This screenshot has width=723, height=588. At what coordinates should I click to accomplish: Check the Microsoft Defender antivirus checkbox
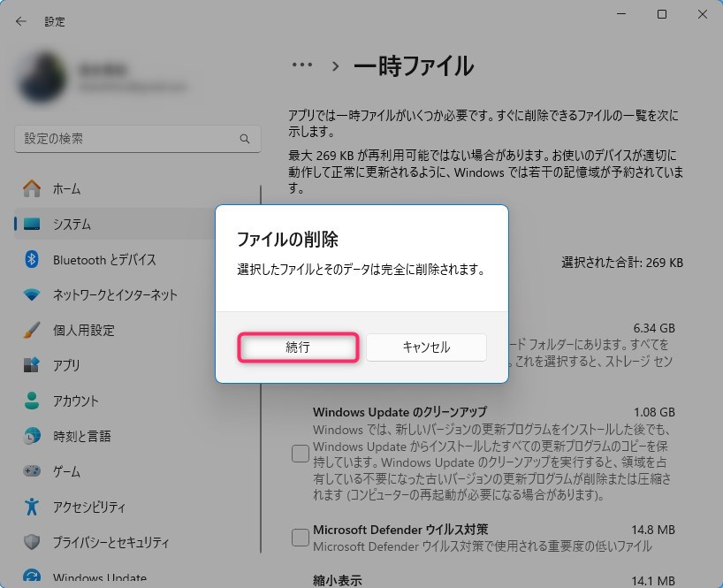click(x=301, y=537)
